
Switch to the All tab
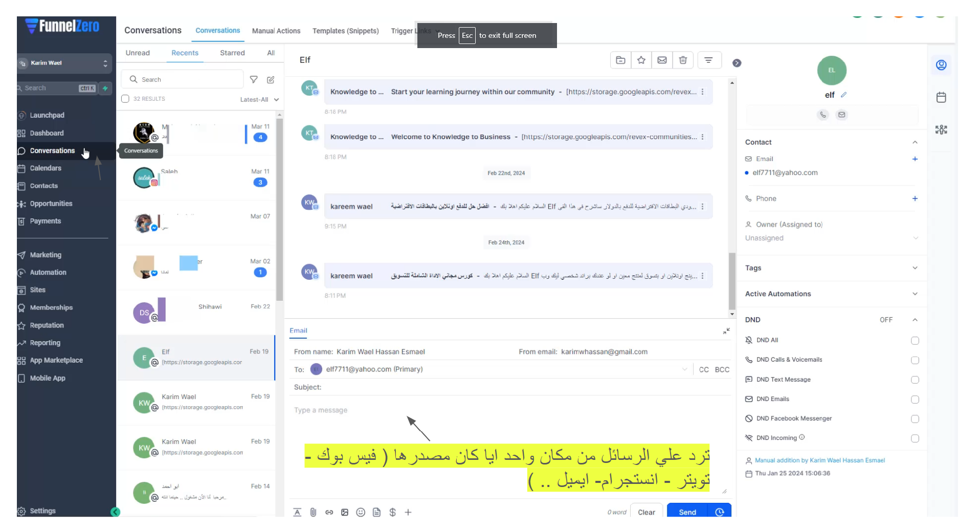click(271, 53)
